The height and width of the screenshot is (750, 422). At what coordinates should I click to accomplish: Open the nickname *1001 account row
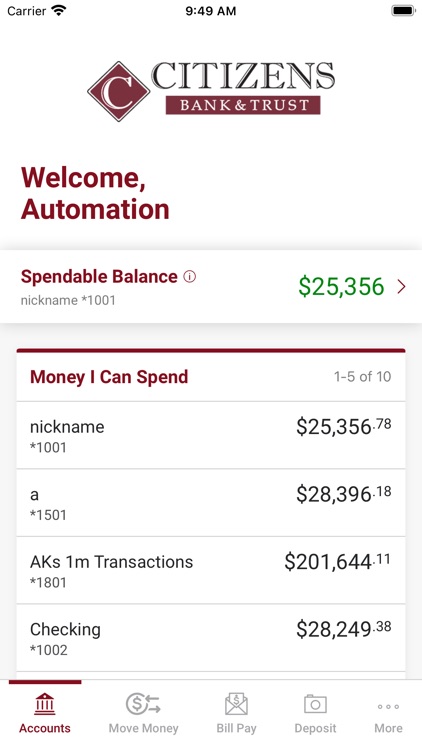pyautogui.click(x=211, y=435)
